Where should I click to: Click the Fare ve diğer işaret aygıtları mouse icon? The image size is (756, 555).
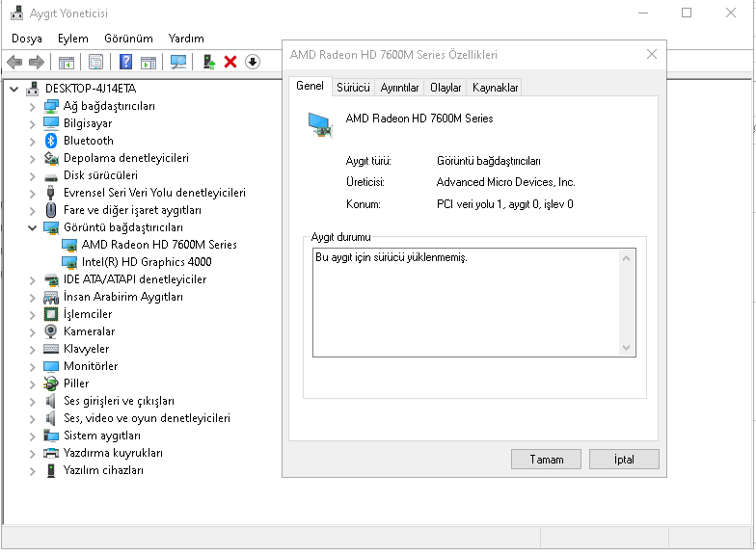pyautogui.click(x=50, y=210)
